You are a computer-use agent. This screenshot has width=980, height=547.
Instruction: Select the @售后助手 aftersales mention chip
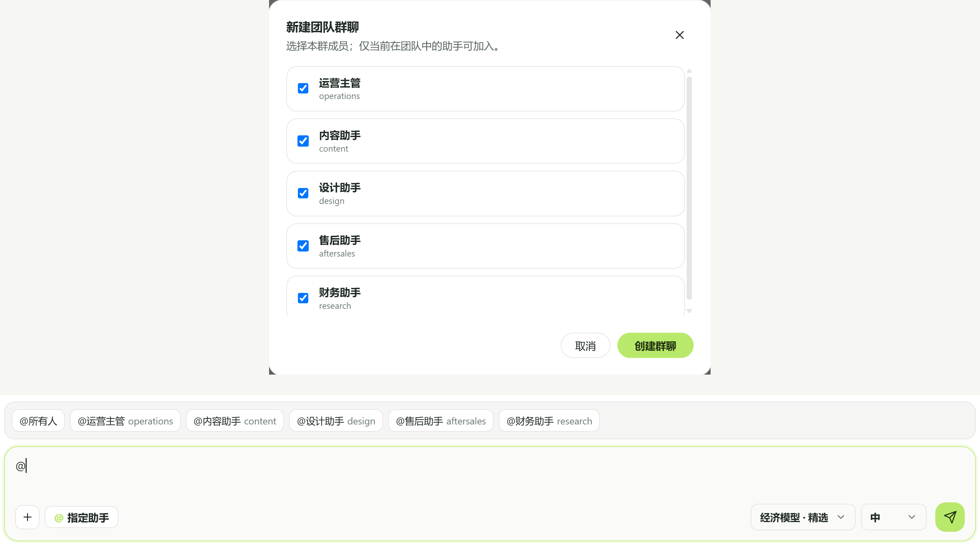tap(440, 421)
